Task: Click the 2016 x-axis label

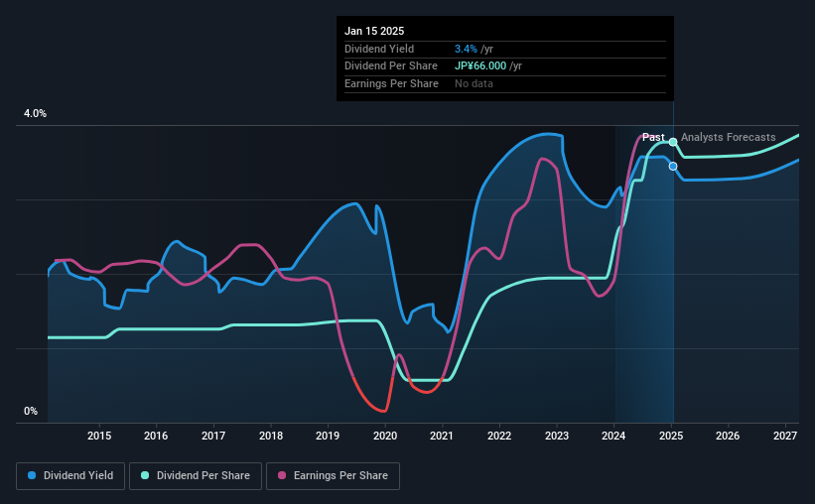Action: click(156, 436)
